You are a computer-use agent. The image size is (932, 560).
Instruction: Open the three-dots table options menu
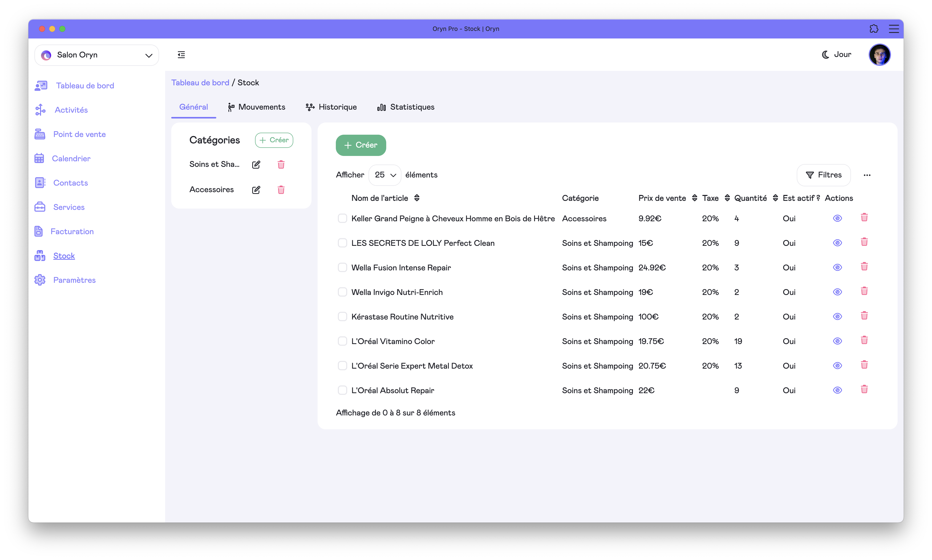click(x=867, y=175)
